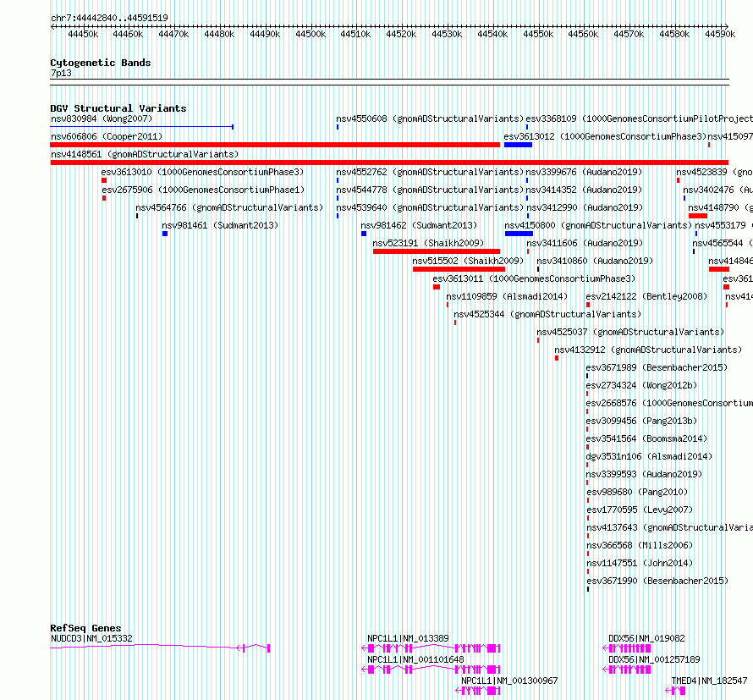Click nsv4150800 gnomAD variant label
This screenshot has height=700, width=753.
click(598, 225)
